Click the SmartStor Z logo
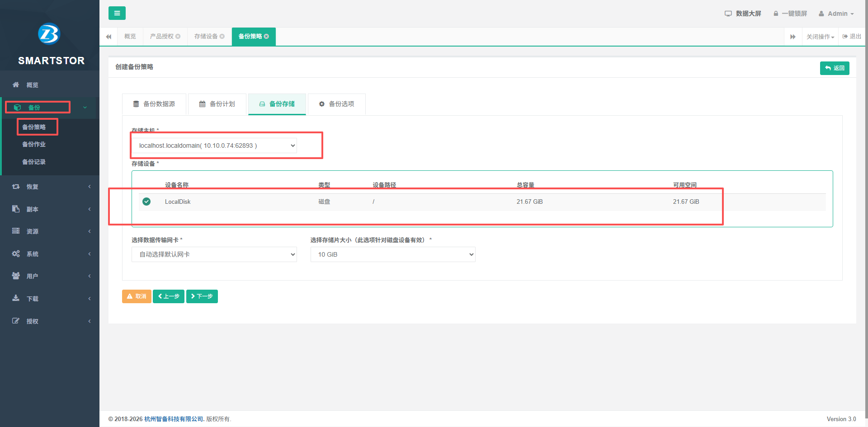Image resolution: width=868 pixels, height=427 pixels. [x=49, y=34]
